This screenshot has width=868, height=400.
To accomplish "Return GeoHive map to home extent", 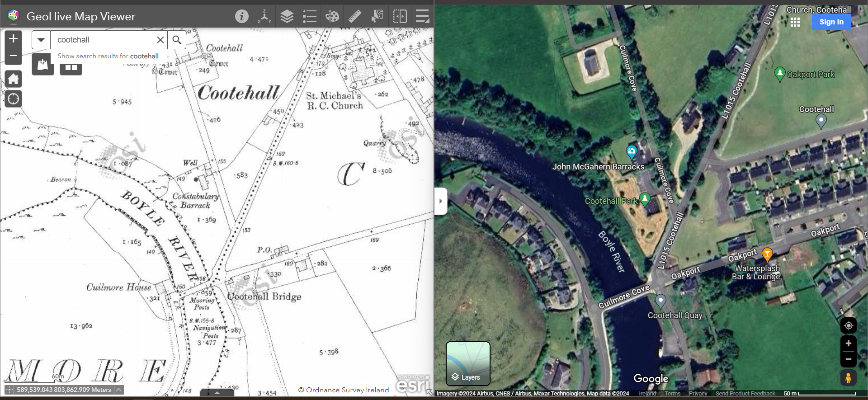I will point(14,79).
